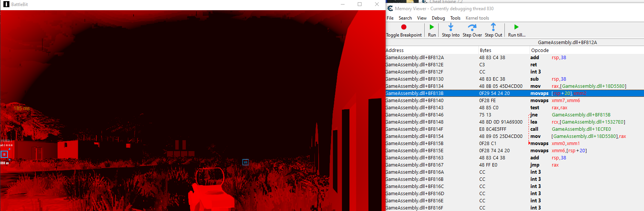The image size is (644, 211).
Task: Click the blue D objective marker in game
Action: tap(4, 154)
